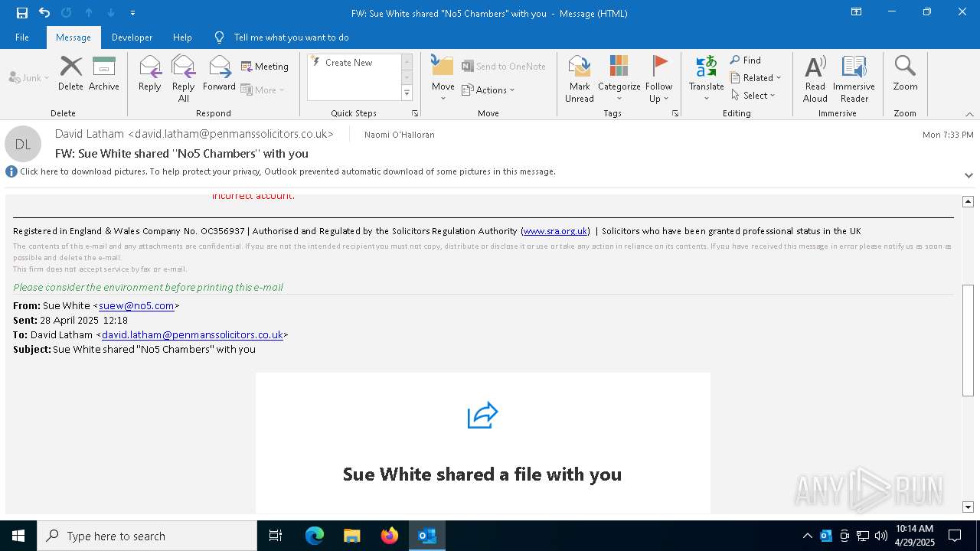
Task: Open Immersive Reader
Action: [x=854, y=79]
